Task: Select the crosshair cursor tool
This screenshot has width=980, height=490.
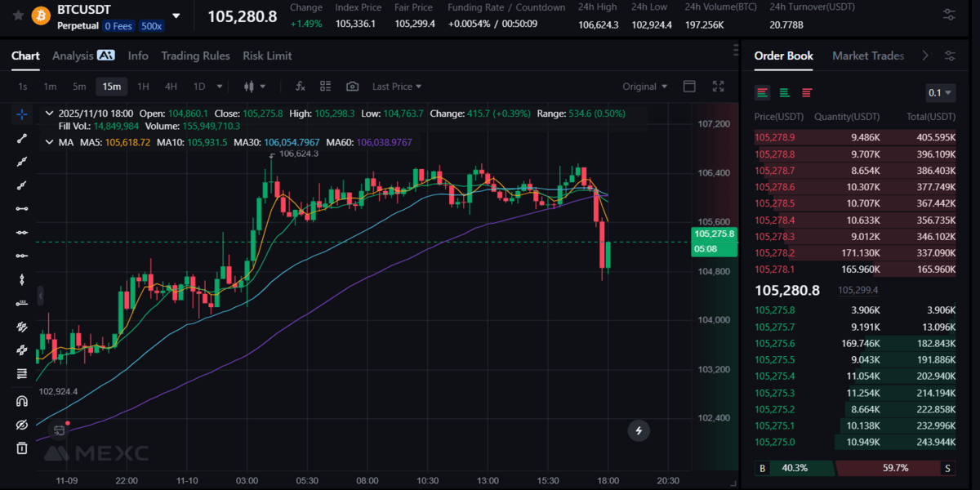Action: [21, 114]
